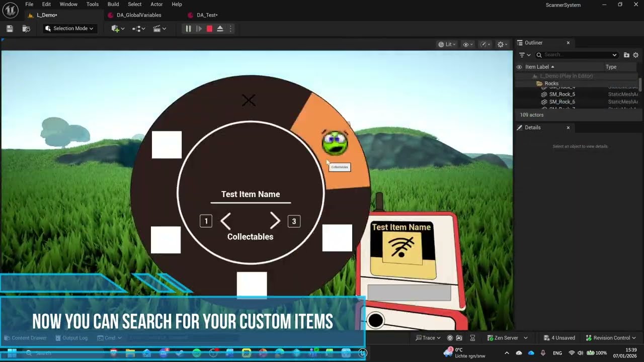
Task: Open the Outliner settings gear
Action: 635,55
